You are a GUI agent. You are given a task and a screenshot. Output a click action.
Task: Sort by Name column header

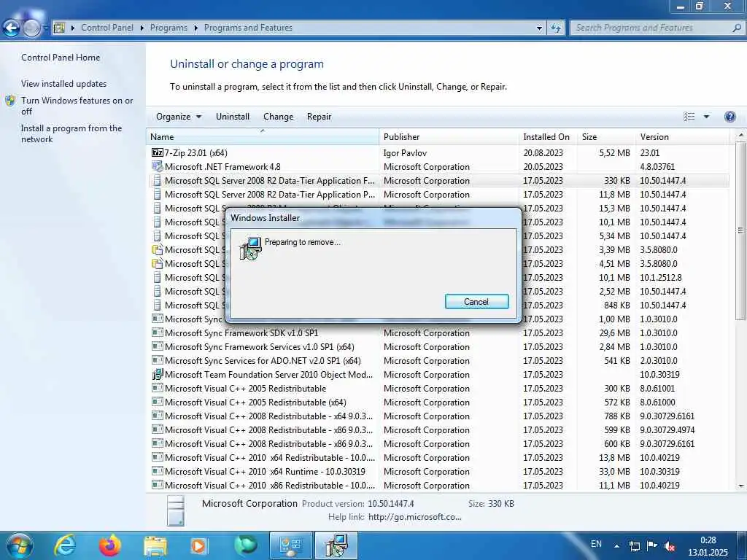[263, 136]
